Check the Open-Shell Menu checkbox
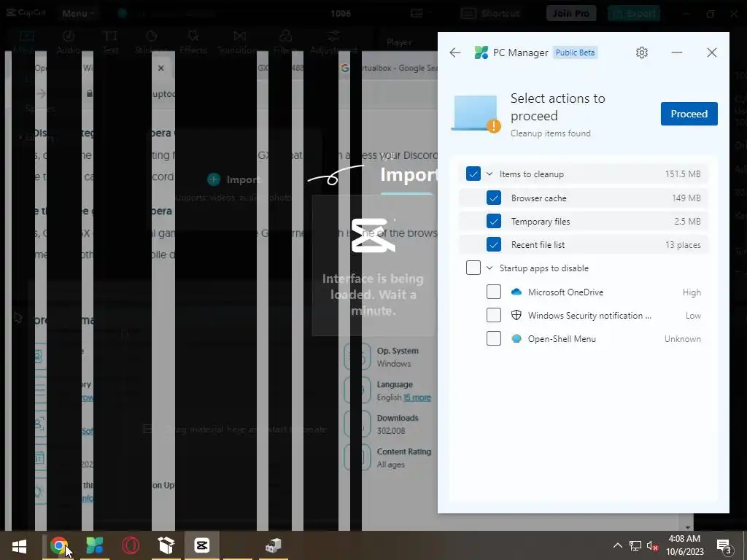Viewport: 747px width, 560px height. (494, 338)
